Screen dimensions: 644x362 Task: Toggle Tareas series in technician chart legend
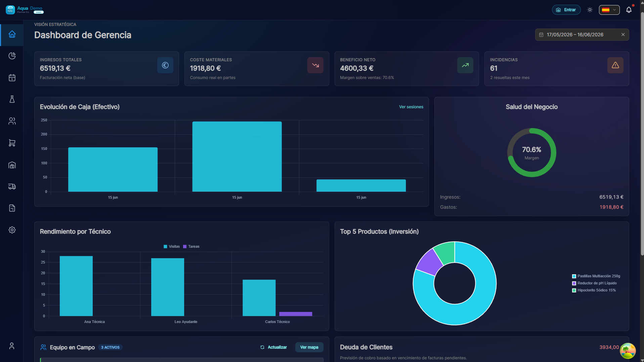tap(191, 246)
